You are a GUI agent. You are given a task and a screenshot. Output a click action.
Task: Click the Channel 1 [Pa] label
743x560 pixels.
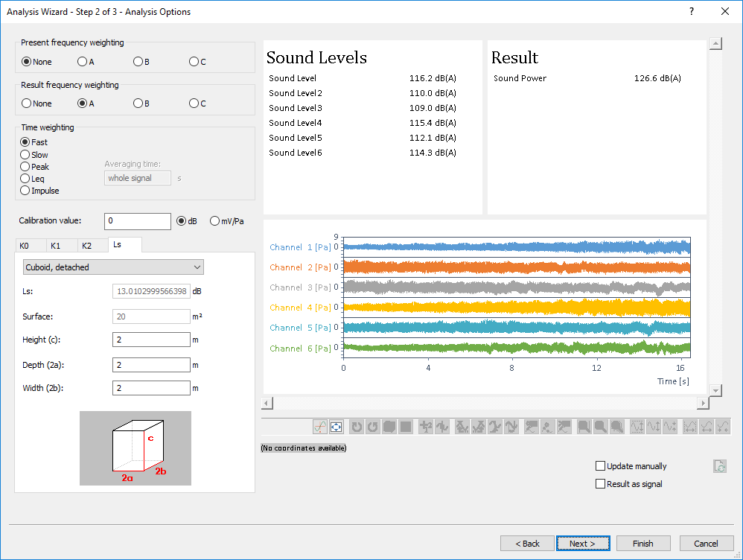[301, 247]
